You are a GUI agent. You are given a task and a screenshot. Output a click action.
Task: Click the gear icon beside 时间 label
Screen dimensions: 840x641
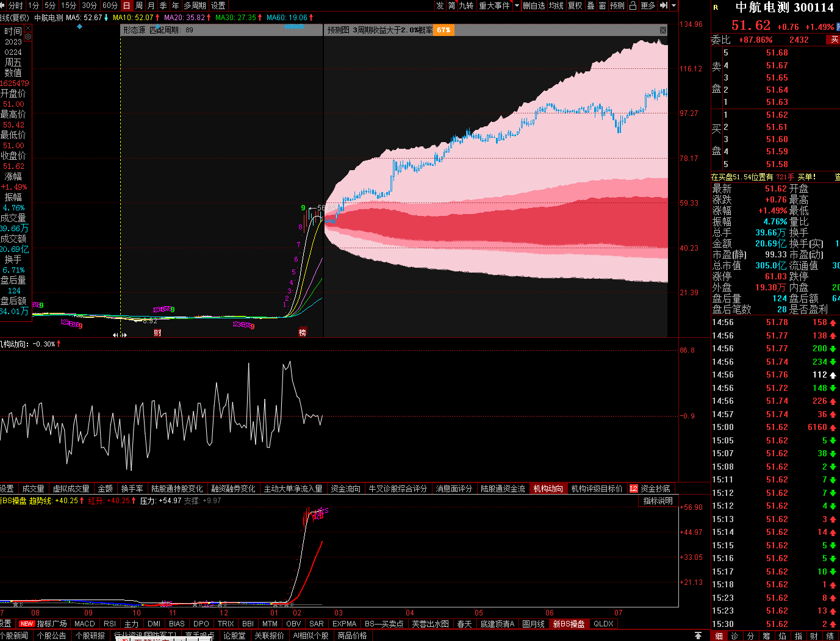coord(27,37)
